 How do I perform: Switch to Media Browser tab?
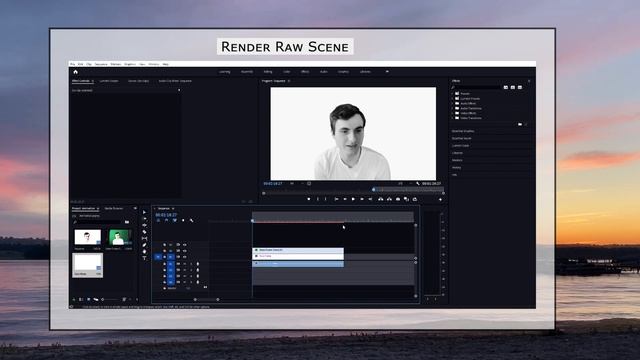click(113, 209)
